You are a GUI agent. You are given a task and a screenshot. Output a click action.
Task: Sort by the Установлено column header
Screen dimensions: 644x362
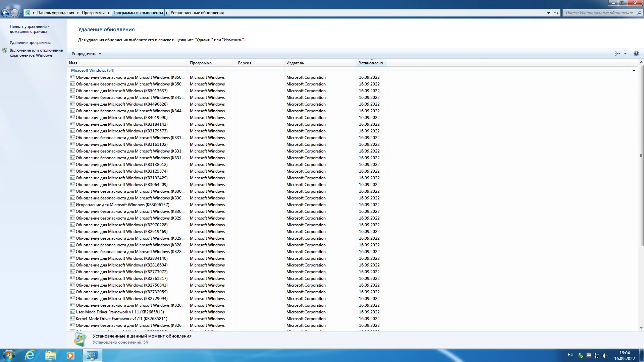click(371, 63)
